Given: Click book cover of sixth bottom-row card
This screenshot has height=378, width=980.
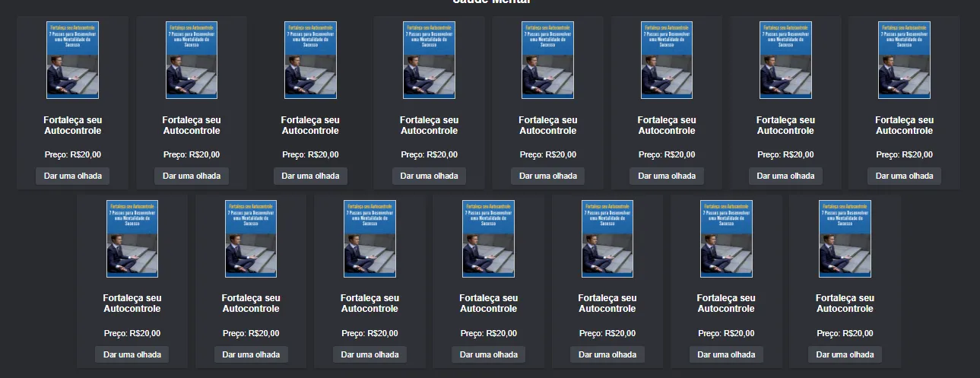Looking at the screenshot, I should (x=726, y=239).
